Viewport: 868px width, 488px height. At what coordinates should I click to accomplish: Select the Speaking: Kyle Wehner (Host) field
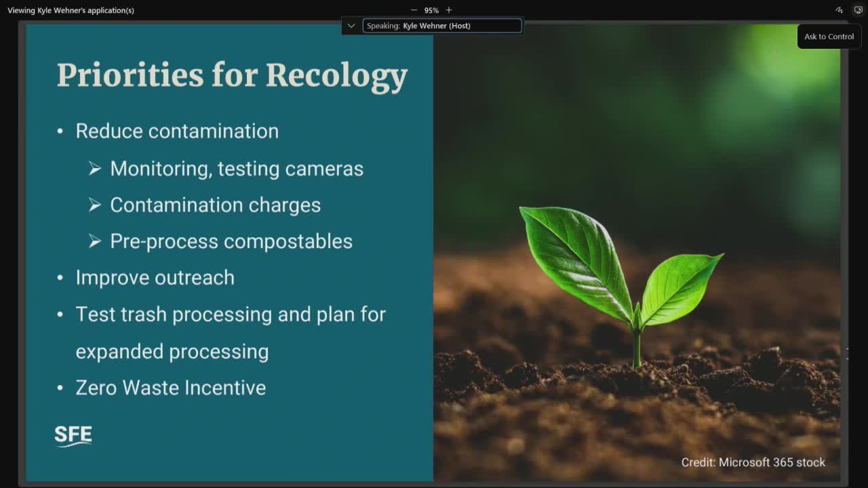[x=442, y=26]
